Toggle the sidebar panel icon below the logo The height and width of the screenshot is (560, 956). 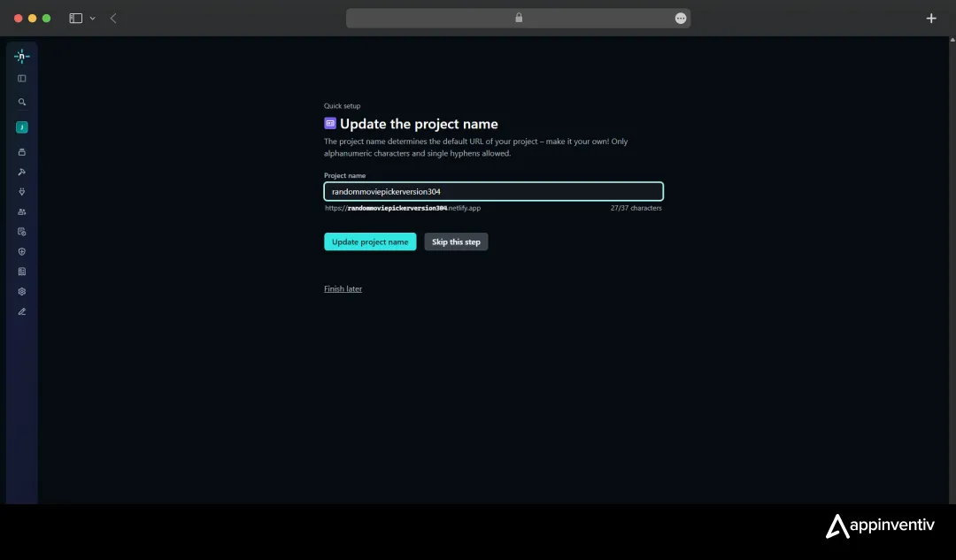point(21,78)
